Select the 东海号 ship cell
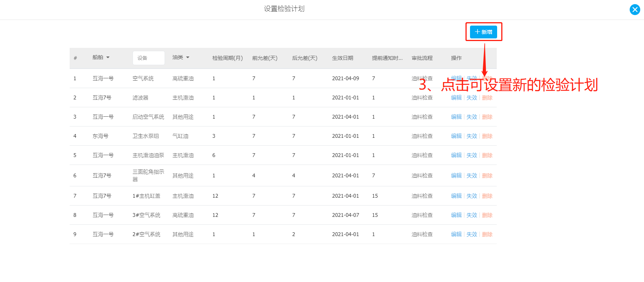This screenshot has height=282, width=644. click(x=101, y=136)
